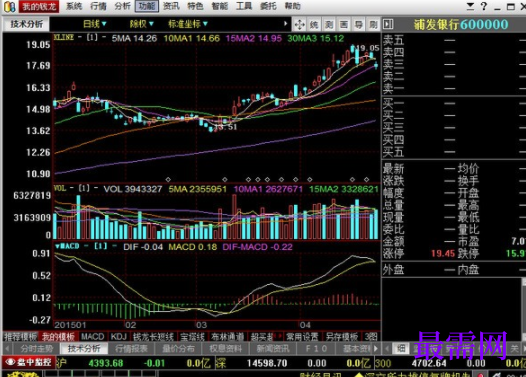This screenshot has height=377, width=526.
Task: Switch to the F10 page tab
Action: tap(316, 348)
